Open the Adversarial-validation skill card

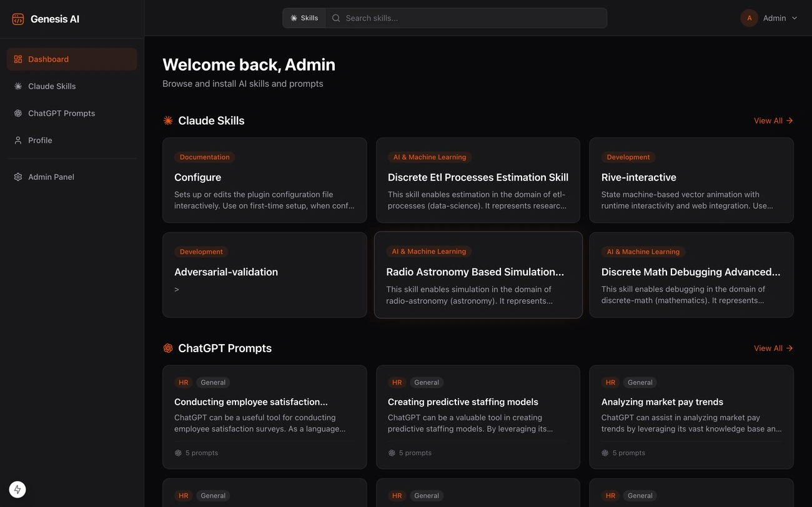click(x=265, y=275)
